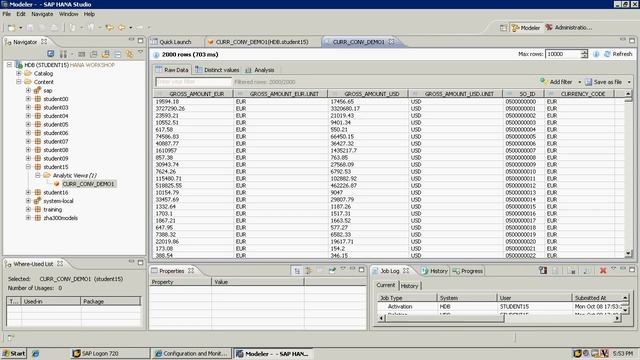Screen dimensions: 640x360
Task: Click the red system tray icon next to the clock
Action: [604, 353]
